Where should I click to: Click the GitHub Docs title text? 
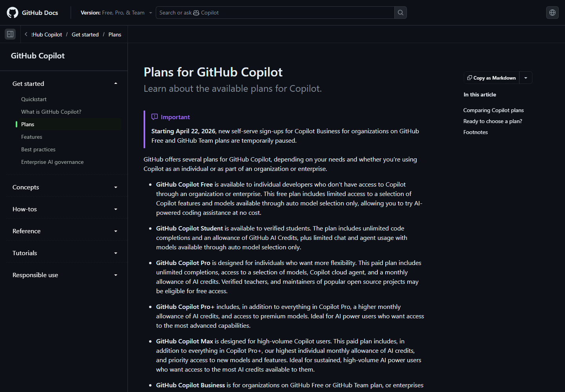coord(40,13)
